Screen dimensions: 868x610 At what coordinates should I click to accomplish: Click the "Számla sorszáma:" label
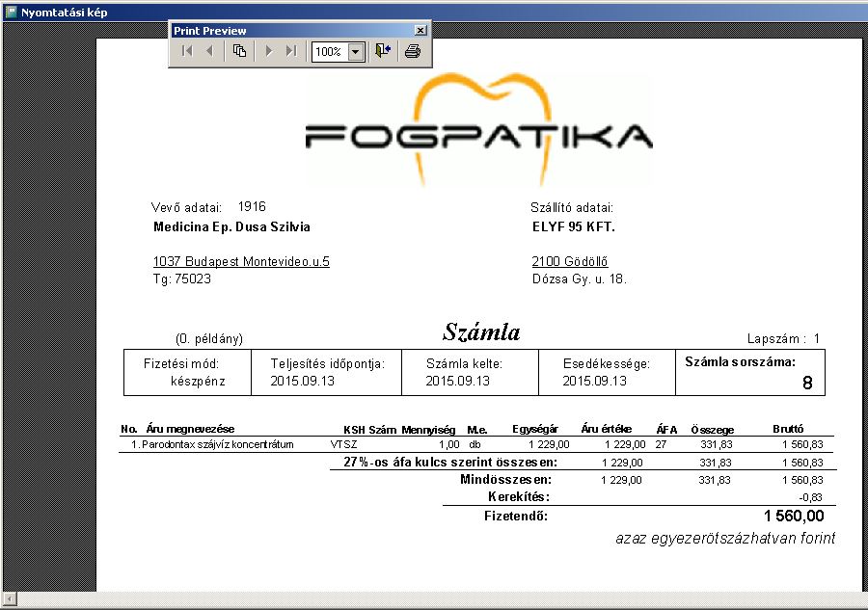point(740,361)
